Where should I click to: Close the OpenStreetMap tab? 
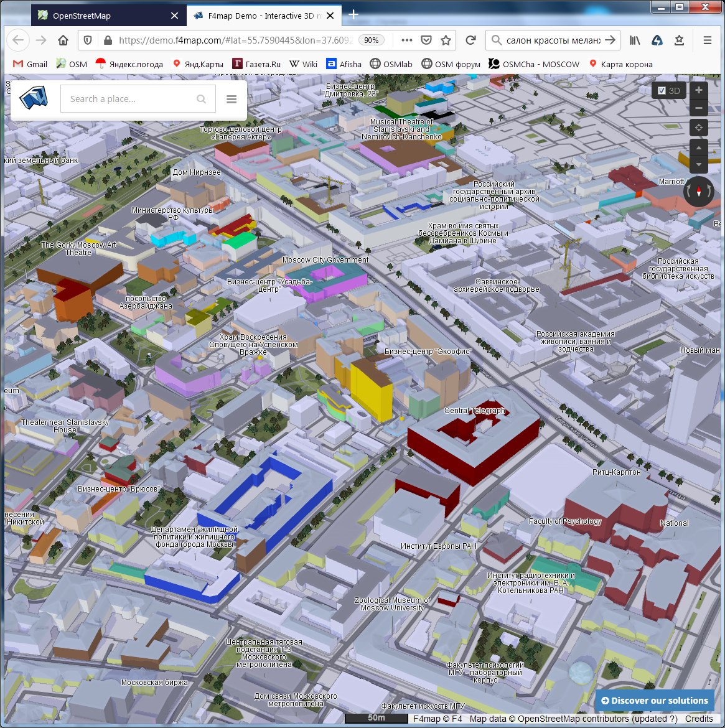[x=174, y=16]
